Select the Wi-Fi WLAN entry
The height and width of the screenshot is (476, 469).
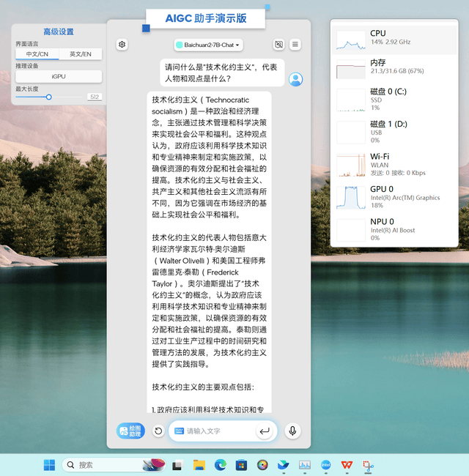394,165
